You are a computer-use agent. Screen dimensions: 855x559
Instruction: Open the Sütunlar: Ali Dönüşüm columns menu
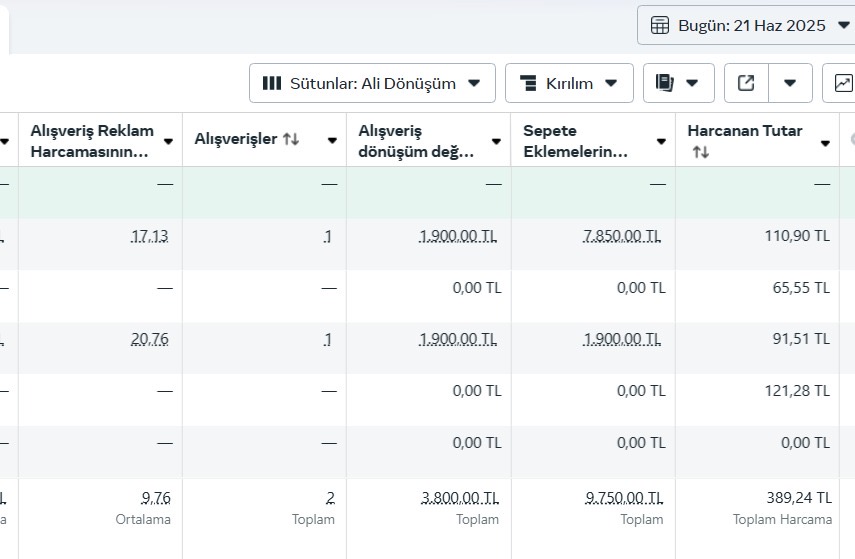pyautogui.click(x=372, y=83)
